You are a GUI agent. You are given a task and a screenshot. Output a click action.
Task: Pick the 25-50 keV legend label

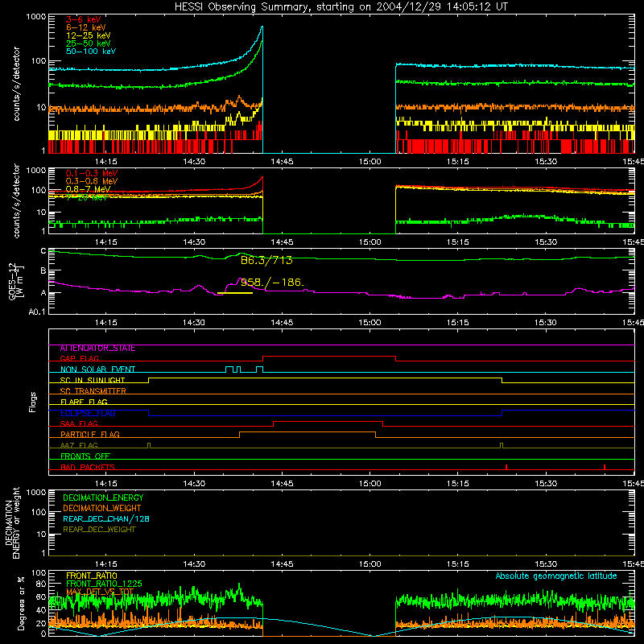pos(89,43)
